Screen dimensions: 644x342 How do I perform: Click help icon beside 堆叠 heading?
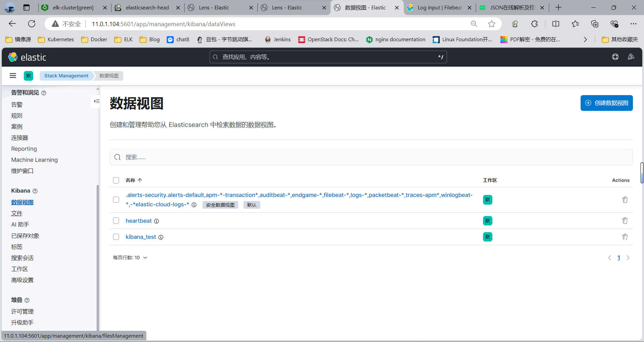[x=27, y=300]
